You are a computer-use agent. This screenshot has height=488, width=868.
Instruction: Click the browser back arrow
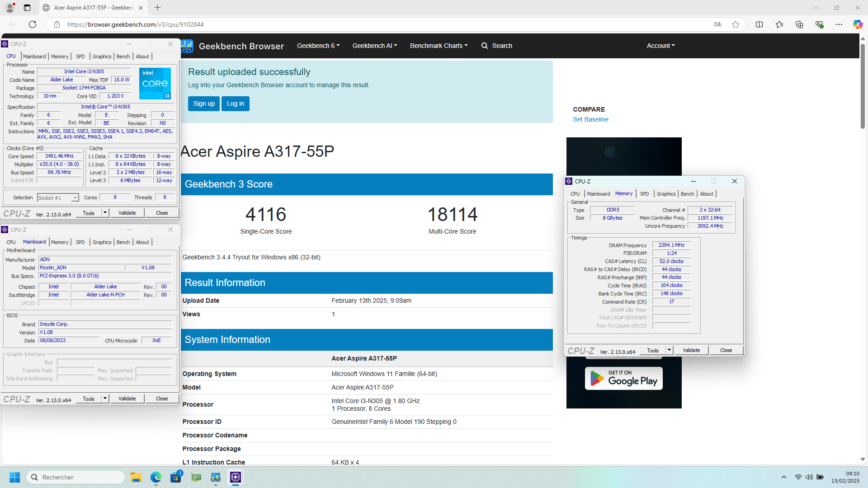[13, 24]
